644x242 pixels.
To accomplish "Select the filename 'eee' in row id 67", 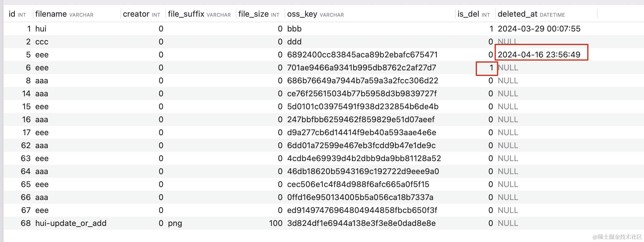I will [x=42, y=210].
